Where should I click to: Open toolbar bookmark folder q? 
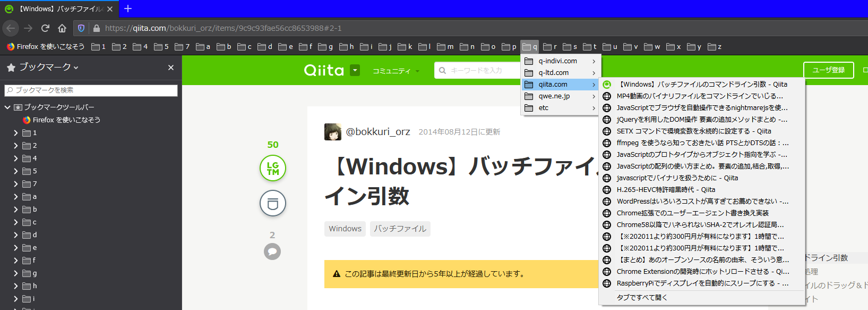pos(529,47)
